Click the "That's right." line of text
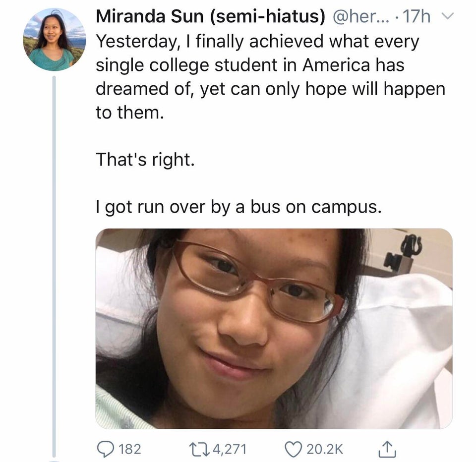 (x=144, y=160)
